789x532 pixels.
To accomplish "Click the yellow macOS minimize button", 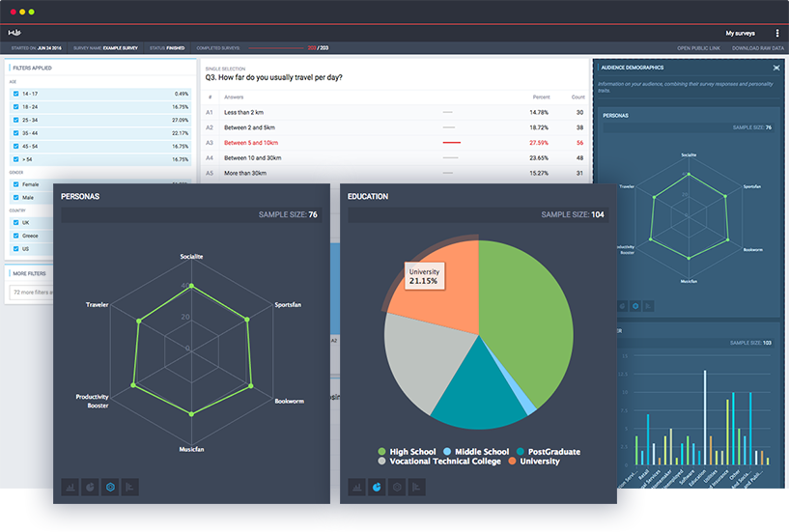I will click(22, 12).
